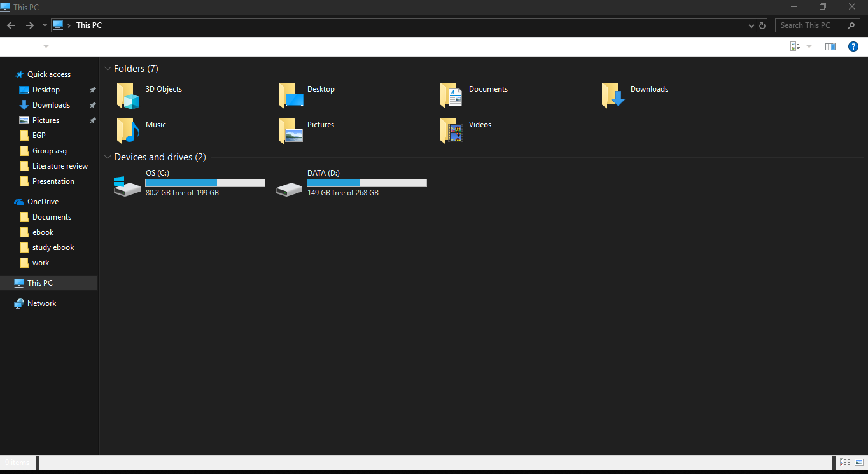Toggle the preview pane
The height and width of the screenshot is (474, 868).
(x=830, y=46)
